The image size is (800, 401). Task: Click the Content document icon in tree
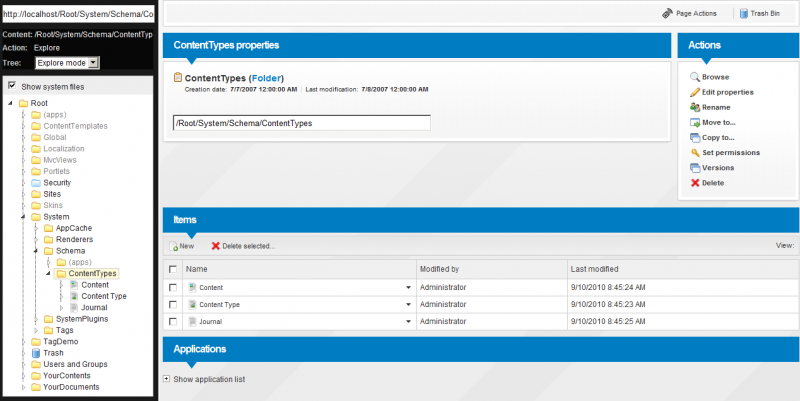74,285
